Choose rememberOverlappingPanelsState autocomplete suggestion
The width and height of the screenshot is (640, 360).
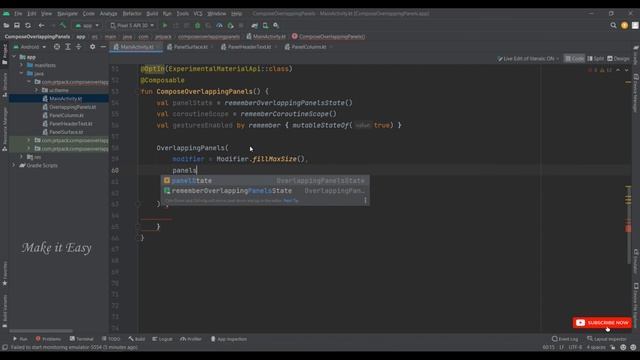[x=265, y=191]
